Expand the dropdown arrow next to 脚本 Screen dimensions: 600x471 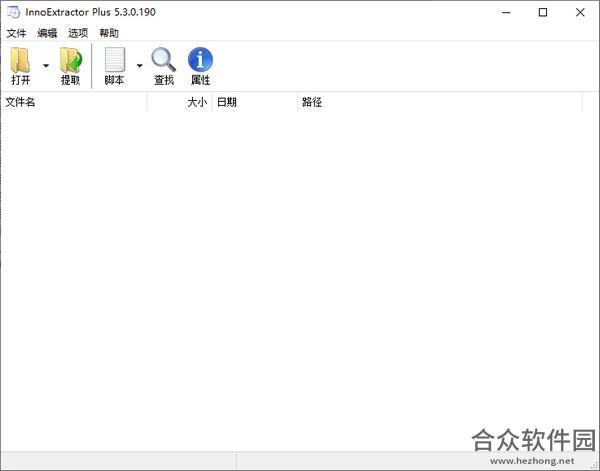point(140,66)
